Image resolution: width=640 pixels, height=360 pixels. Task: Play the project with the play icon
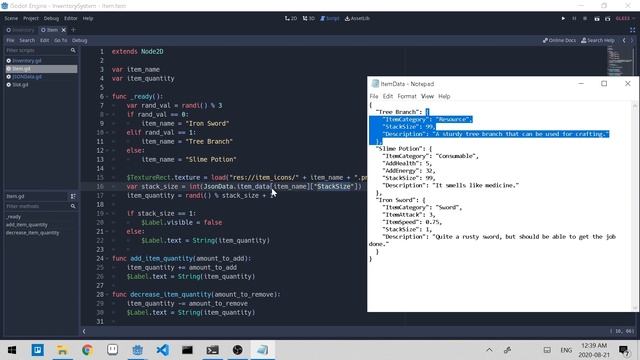(x=563, y=18)
